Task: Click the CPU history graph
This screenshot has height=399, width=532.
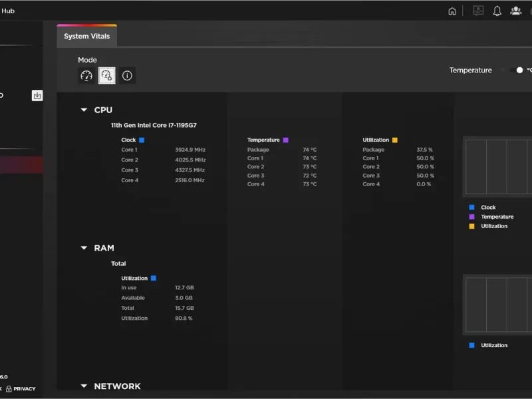Action: (498, 167)
